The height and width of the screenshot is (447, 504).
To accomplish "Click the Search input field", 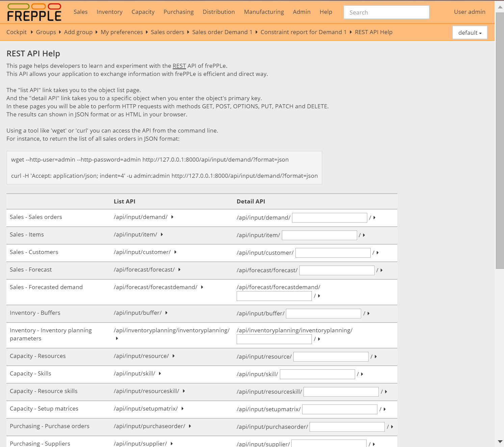I will (x=386, y=12).
